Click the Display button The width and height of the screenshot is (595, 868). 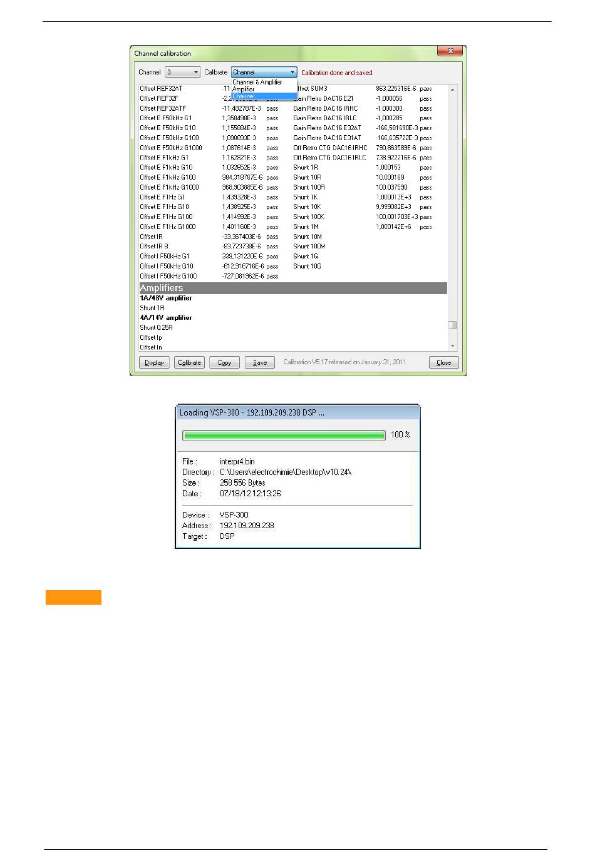tap(154, 363)
